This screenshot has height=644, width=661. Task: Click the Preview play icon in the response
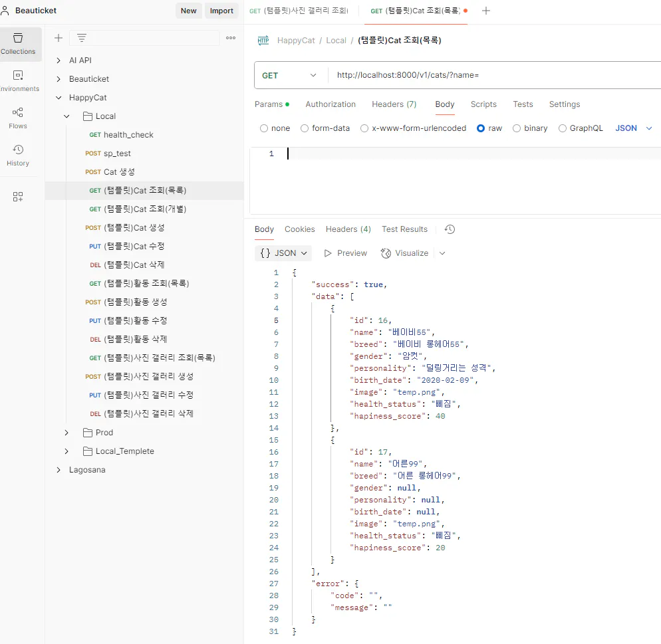[x=328, y=253]
